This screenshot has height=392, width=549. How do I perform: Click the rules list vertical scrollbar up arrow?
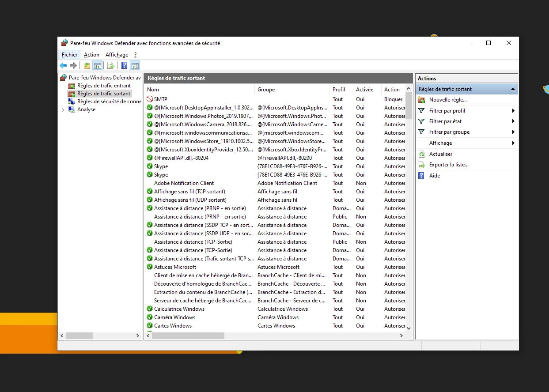[x=409, y=88]
